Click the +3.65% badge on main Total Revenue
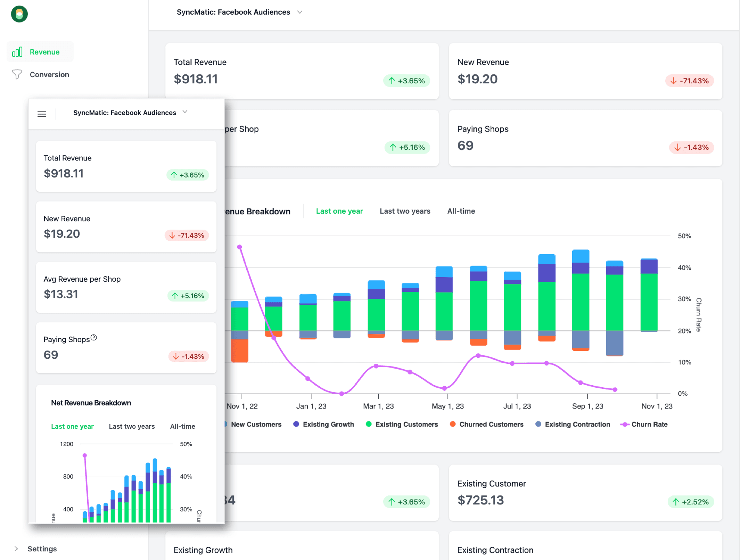 coord(406,81)
